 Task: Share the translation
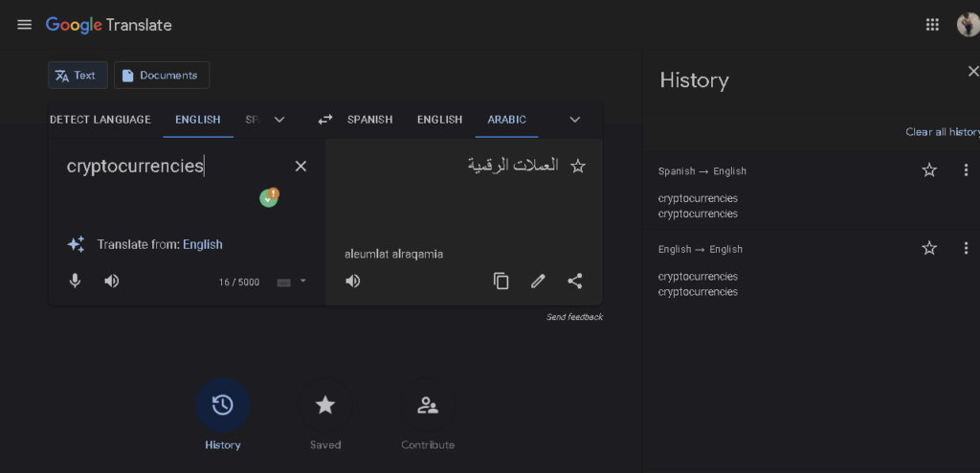click(575, 282)
